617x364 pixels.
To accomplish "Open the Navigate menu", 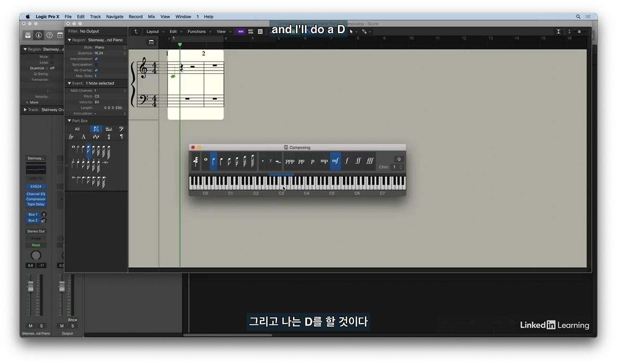I will pos(115,16).
